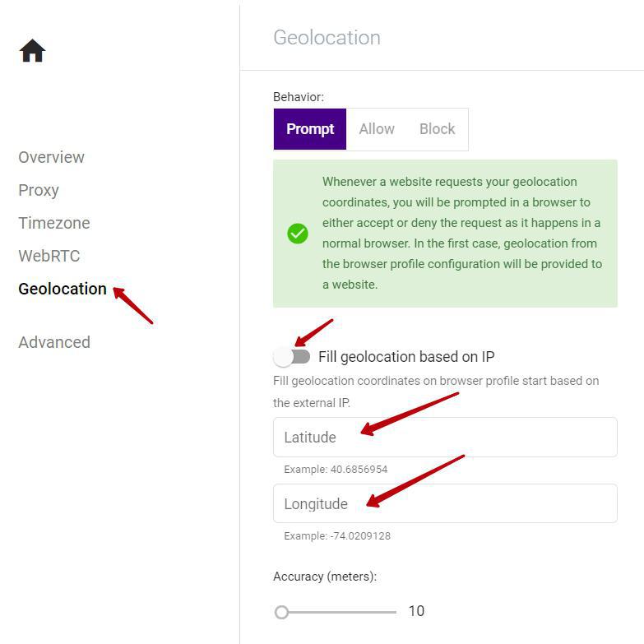Open the WebRTC section
644x644 pixels.
pyautogui.click(x=49, y=256)
